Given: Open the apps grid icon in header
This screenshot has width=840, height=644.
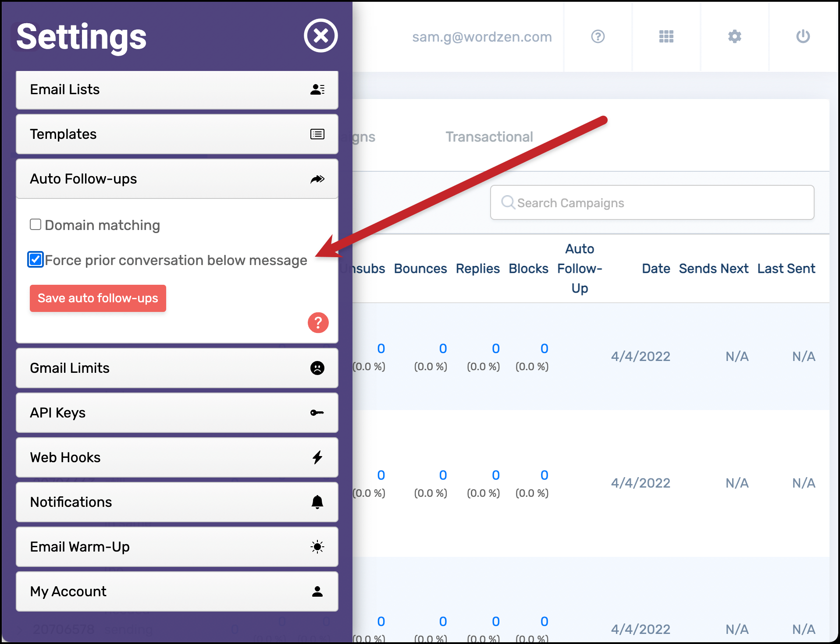Looking at the screenshot, I should 666,36.
